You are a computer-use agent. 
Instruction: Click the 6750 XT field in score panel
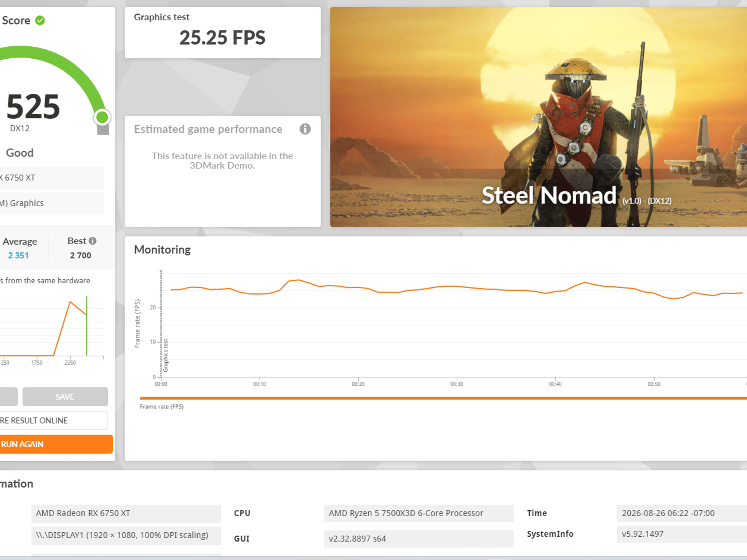pyautogui.click(x=52, y=178)
